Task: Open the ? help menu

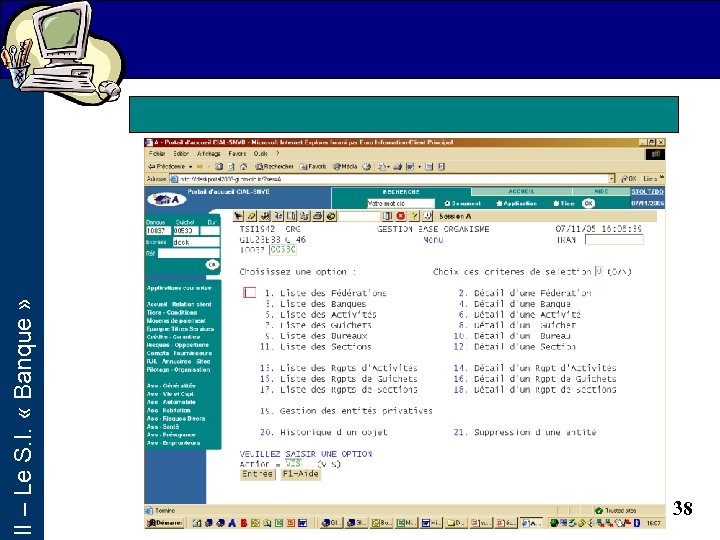Action: (x=277, y=154)
